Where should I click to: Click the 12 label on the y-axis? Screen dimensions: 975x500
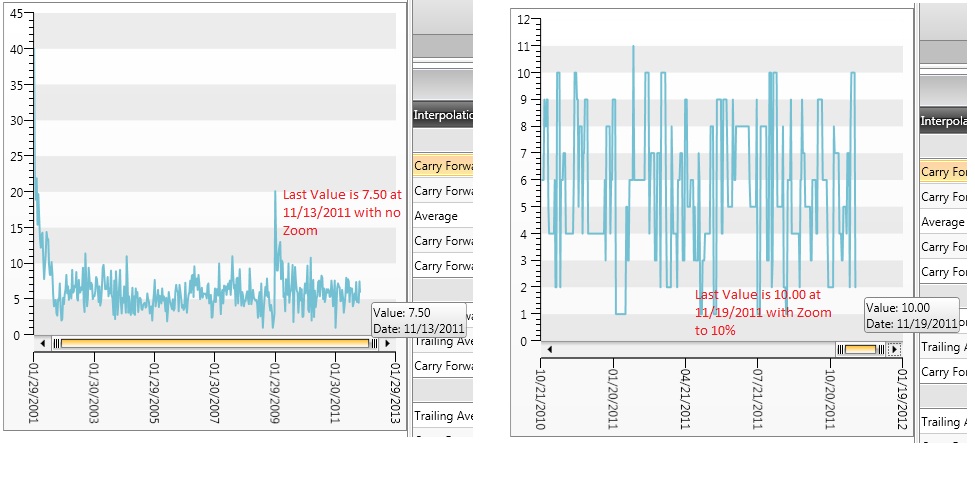(523, 20)
